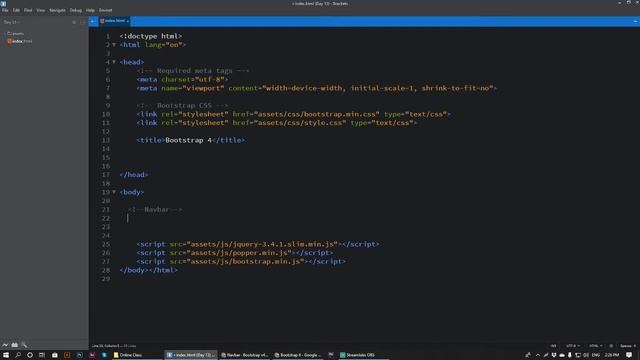
Task: Click the People icon in system tray
Action: [528, 355]
